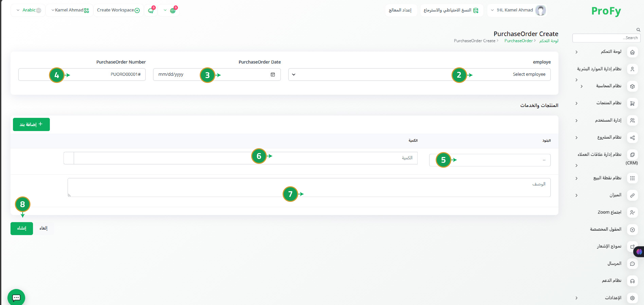The image size is (644, 305).
Task: Click the icon beside اجتماع Zoom
Action: coord(632,212)
